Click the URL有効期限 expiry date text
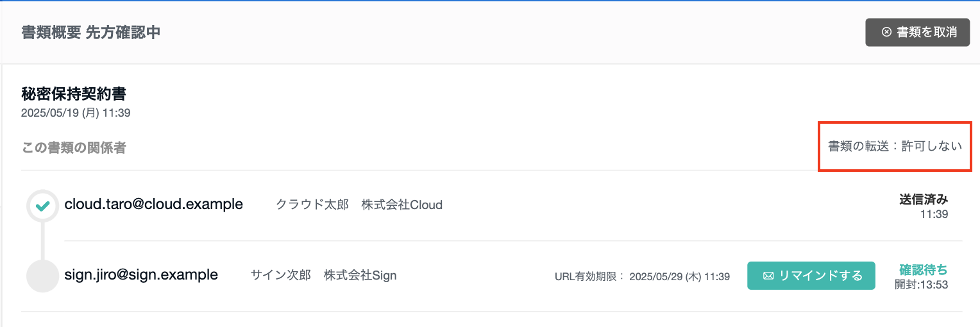 [643, 277]
